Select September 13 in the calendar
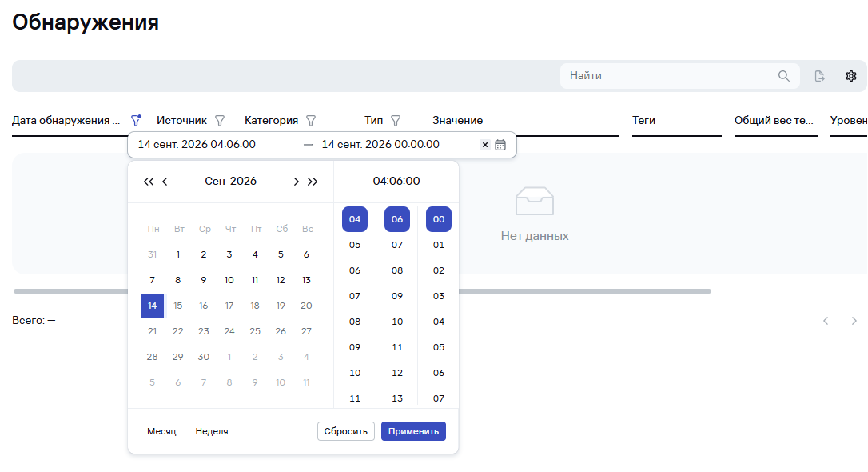The image size is (868, 472). 306,280
